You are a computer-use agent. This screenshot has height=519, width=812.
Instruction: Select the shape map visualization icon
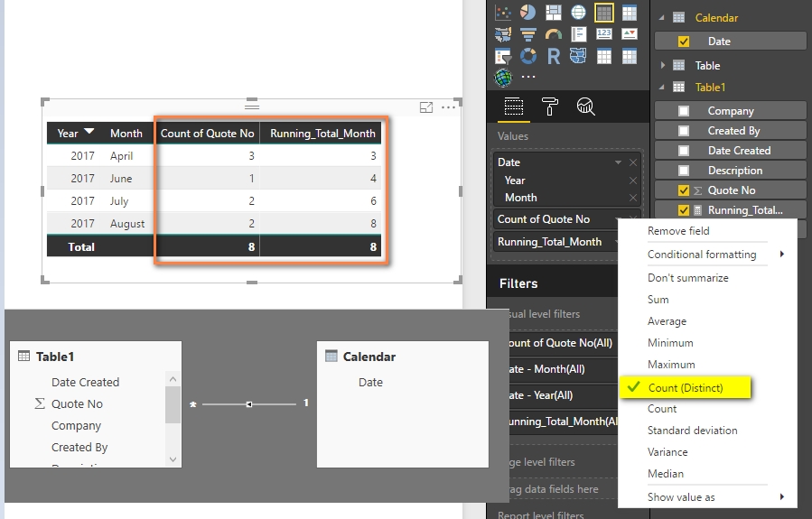578,56
